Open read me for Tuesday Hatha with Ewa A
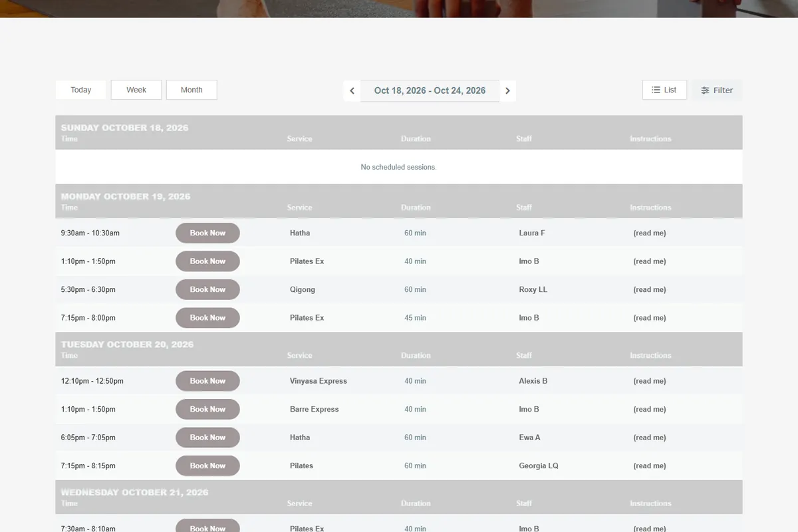 (650, 438)
